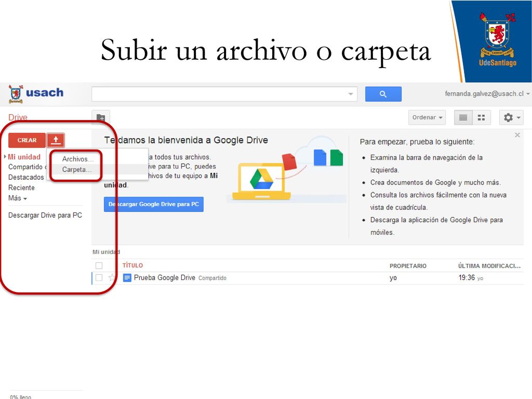Expand Mi unidad tree arrow
This screenshot has width=532, height=399.
(x=5, y=157)
